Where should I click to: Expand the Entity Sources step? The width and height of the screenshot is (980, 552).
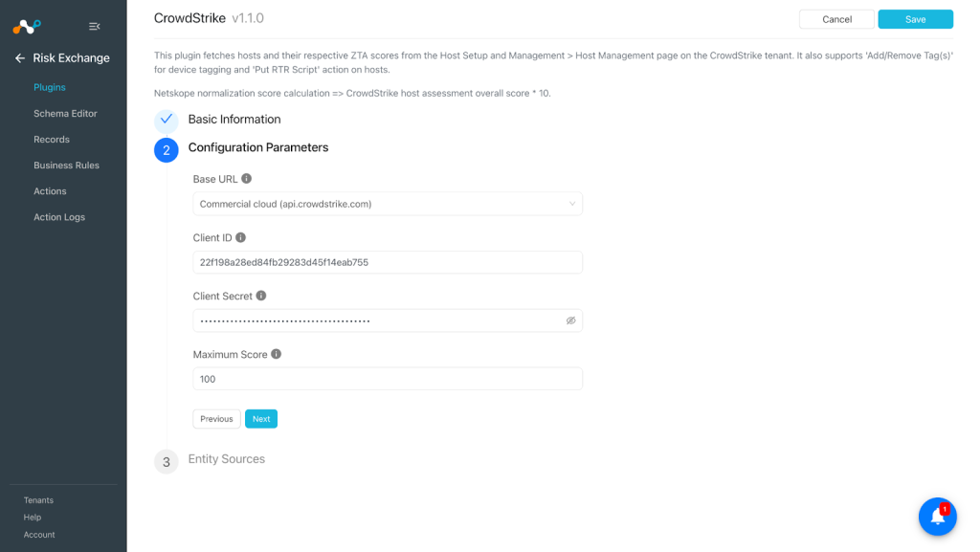(226, 459)
